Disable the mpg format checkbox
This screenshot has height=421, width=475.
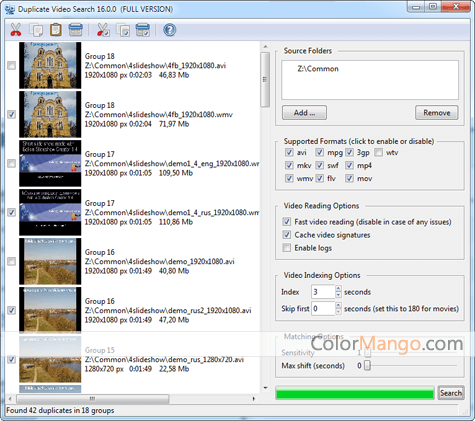coord(320,153)
